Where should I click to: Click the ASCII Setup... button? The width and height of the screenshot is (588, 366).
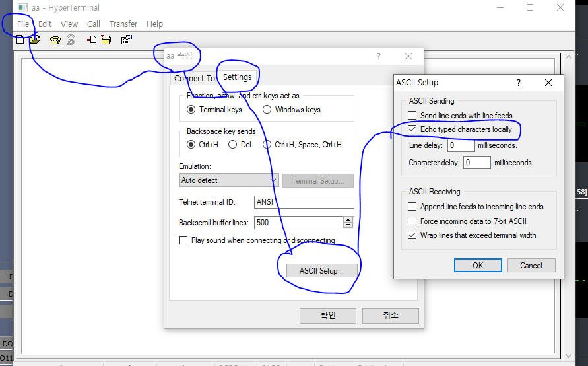pyautogui.click(x=321, y=271)
